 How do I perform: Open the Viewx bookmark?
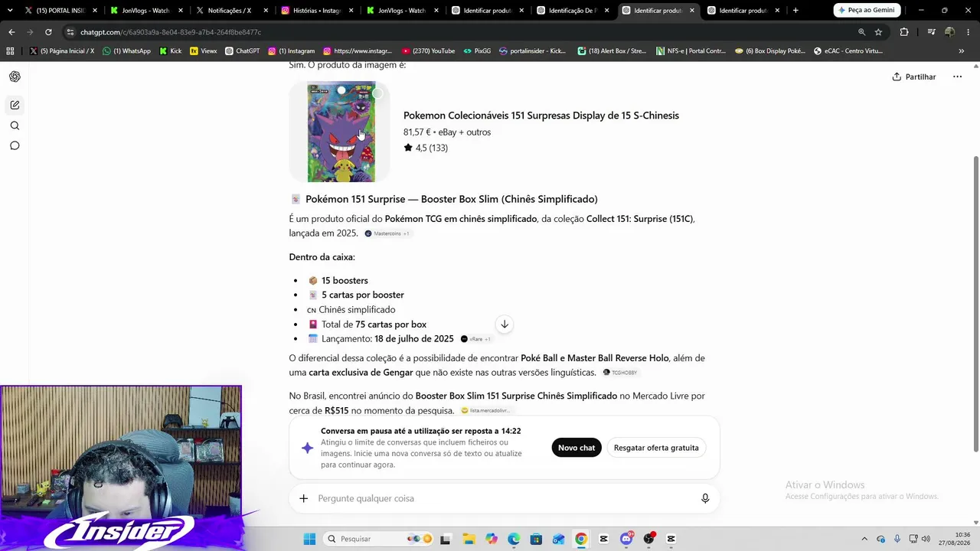pos(204,51)
